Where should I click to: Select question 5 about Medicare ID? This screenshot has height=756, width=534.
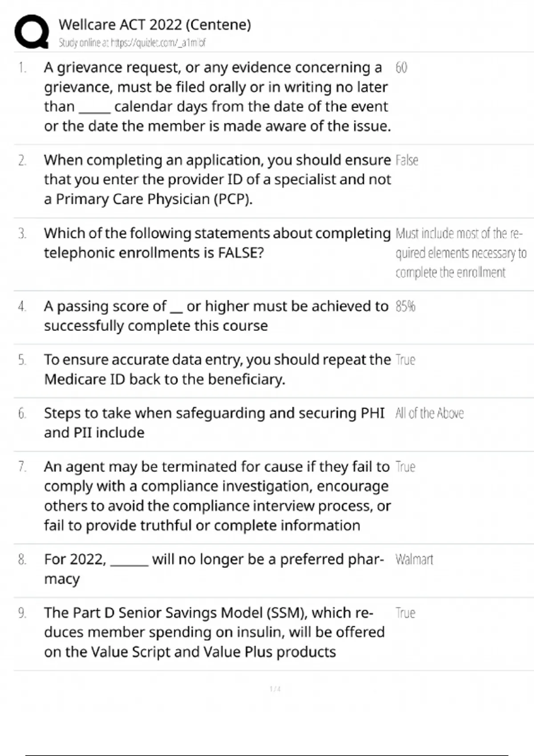(217, 369)
